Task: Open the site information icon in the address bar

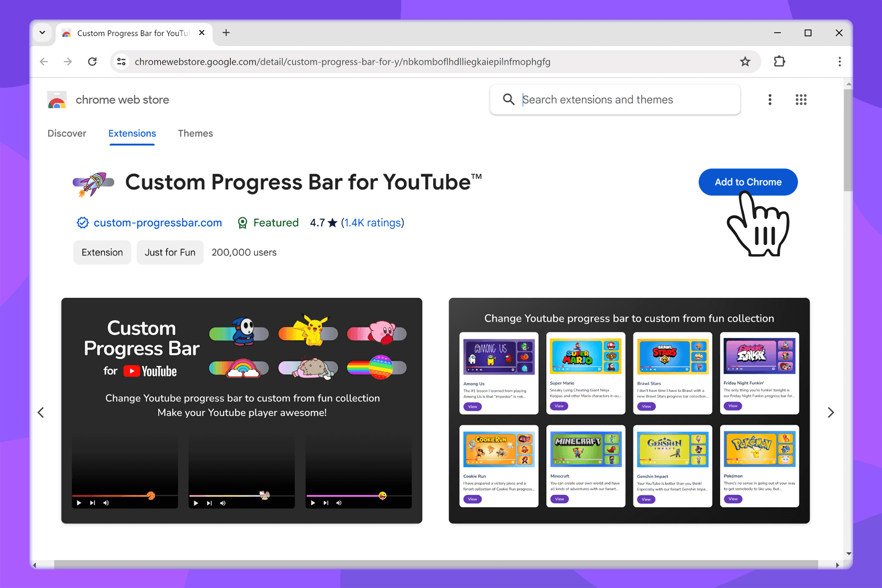Action: 121,61
